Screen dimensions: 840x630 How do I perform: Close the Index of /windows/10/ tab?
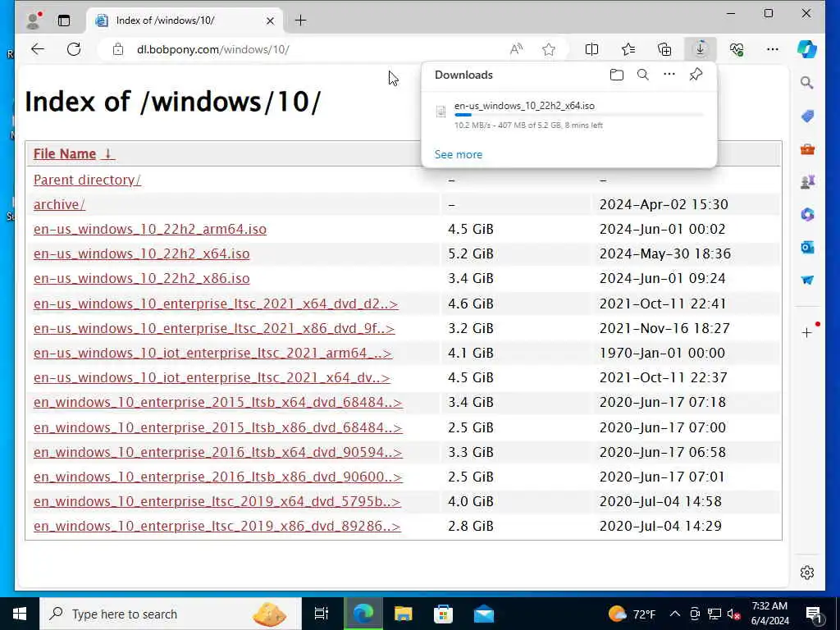coord(270,21)
